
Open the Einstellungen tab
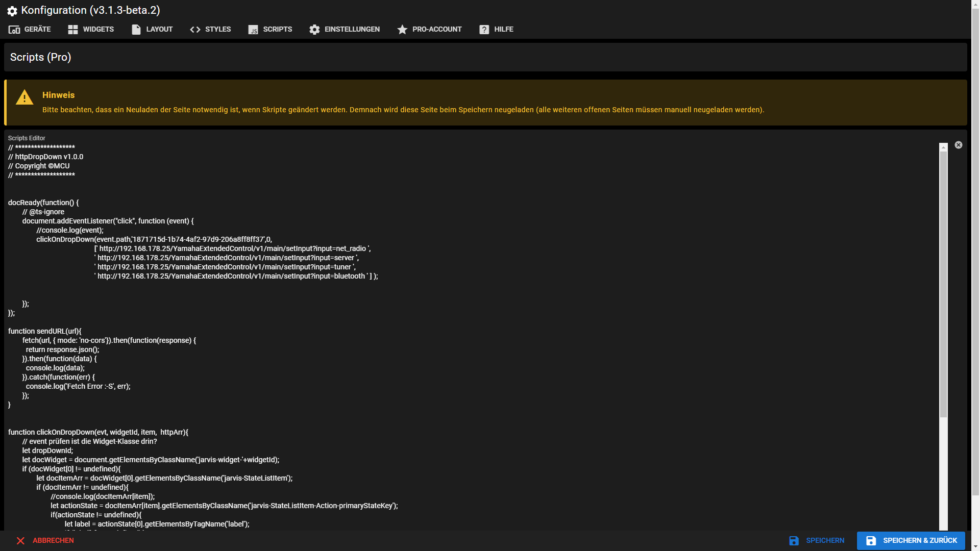coord(345,30)
